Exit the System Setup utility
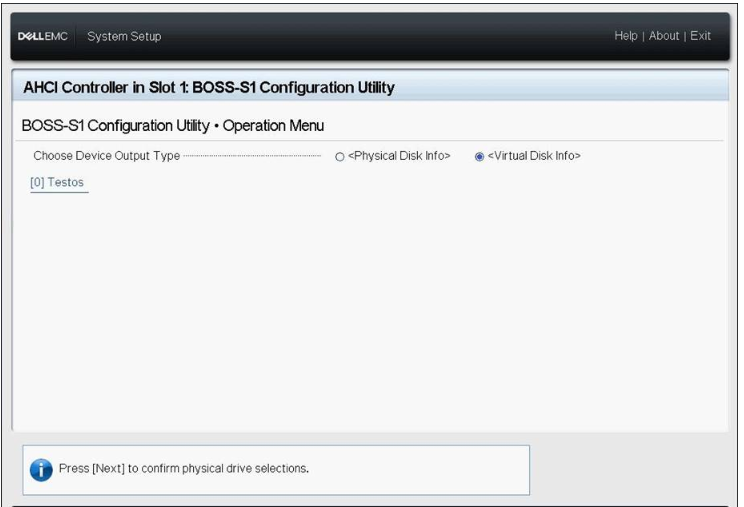 pyautogui.click(x=700, y=37)
